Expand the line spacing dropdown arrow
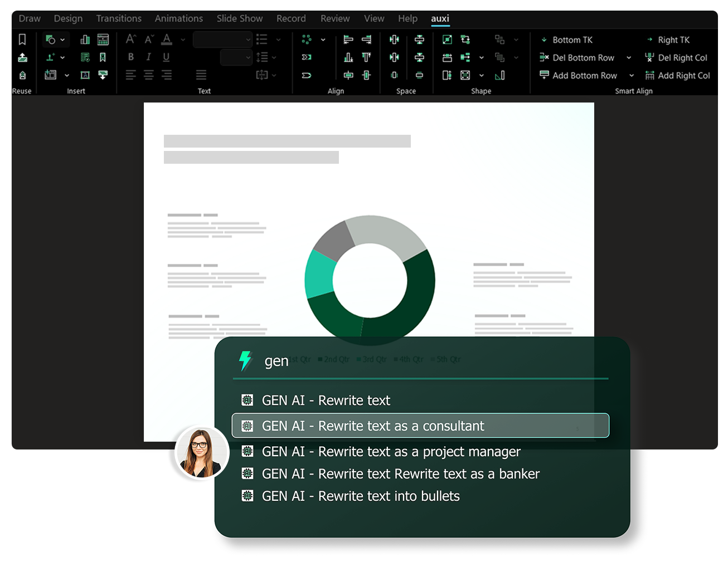Viewport: 728px width, 562px height. (274, 57)
